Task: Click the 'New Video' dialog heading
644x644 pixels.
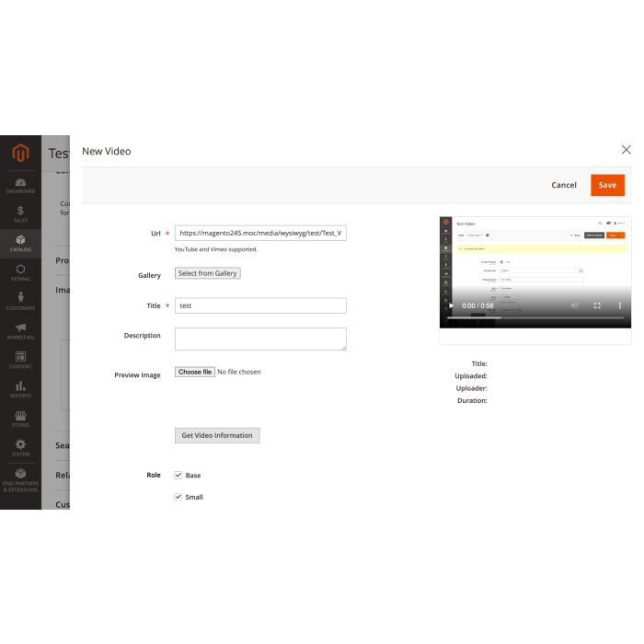Action: 107,151
